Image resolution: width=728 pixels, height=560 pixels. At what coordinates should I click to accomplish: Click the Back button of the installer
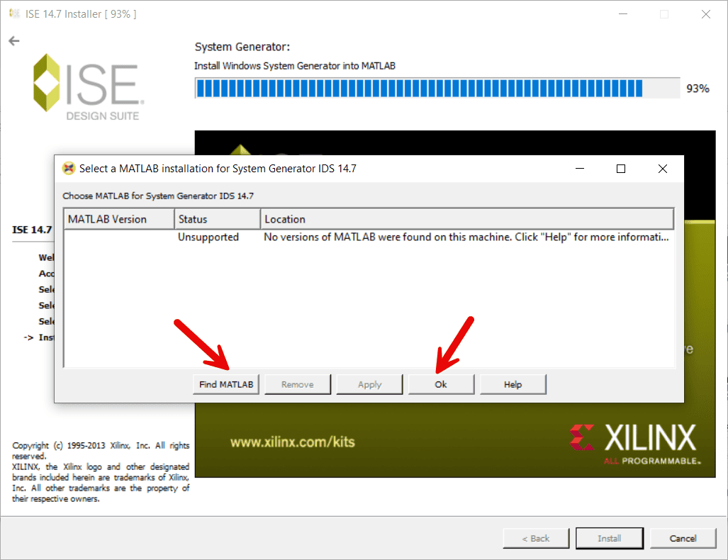point(536,538)
